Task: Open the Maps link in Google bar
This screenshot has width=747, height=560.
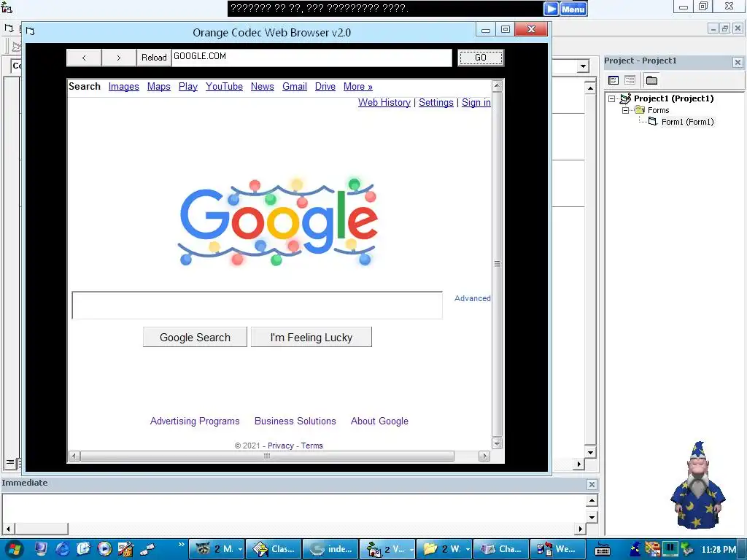Action: [x=158, y=86]
